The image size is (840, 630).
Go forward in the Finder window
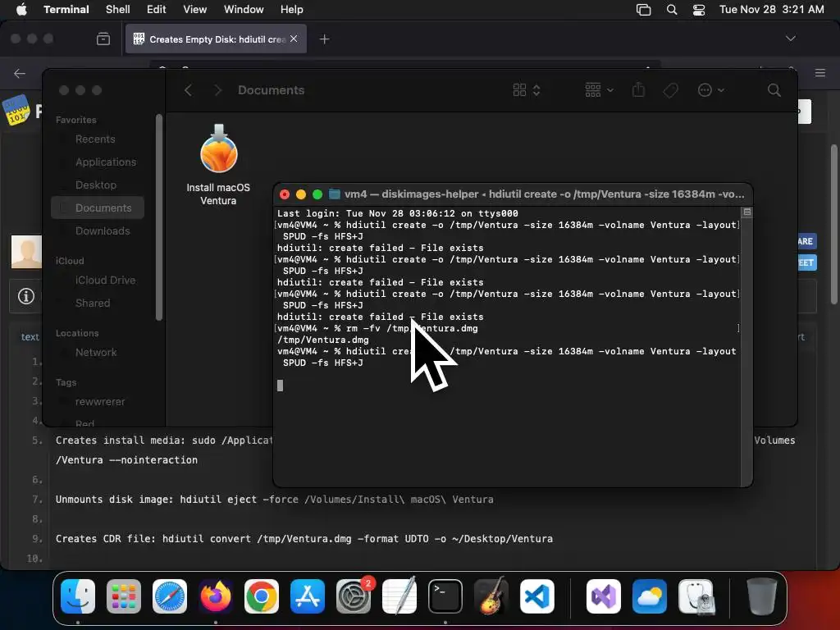pyautogui.click(x=217, y=90)
